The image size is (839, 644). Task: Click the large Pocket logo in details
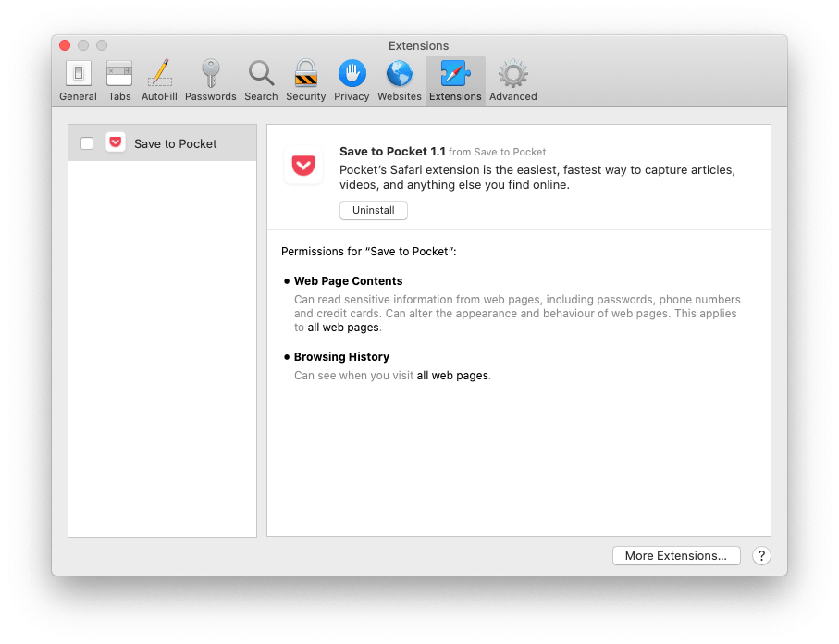coord(303,166)
